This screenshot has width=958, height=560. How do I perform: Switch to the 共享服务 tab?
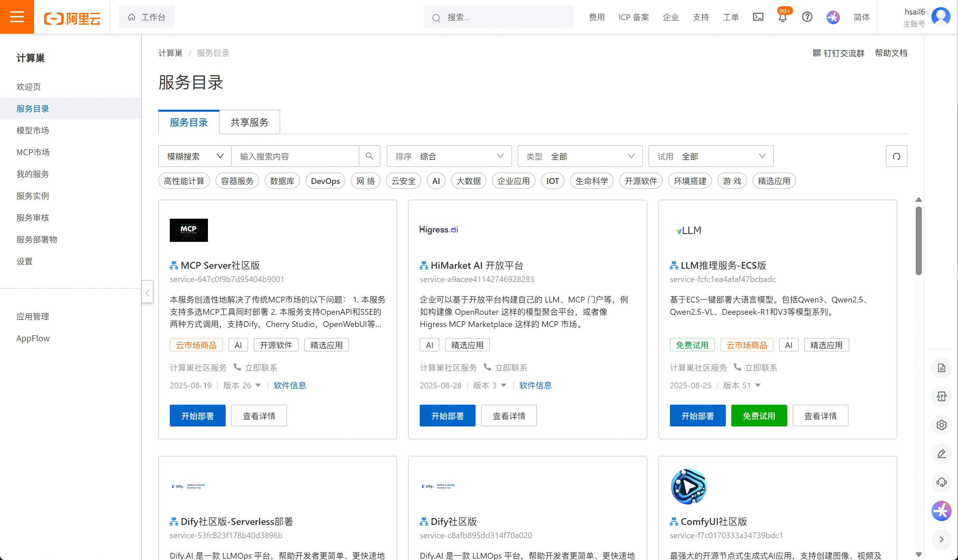click(x=249, y=122)
